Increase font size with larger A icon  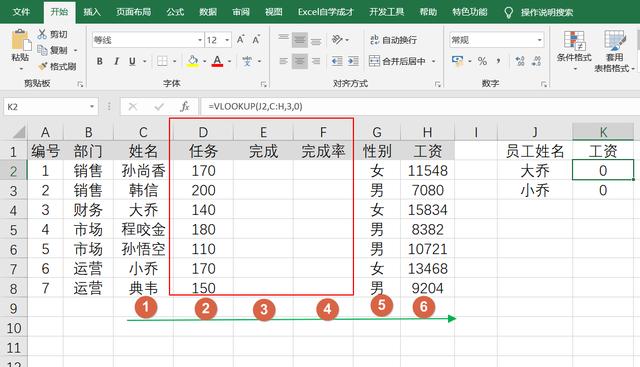[x=240, y=40]
